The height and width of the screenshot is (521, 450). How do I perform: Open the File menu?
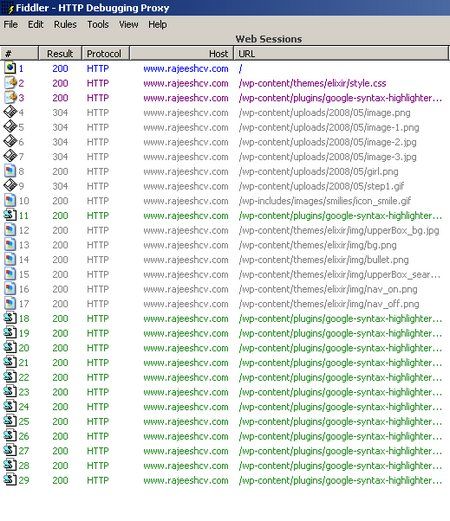point(11,24)
